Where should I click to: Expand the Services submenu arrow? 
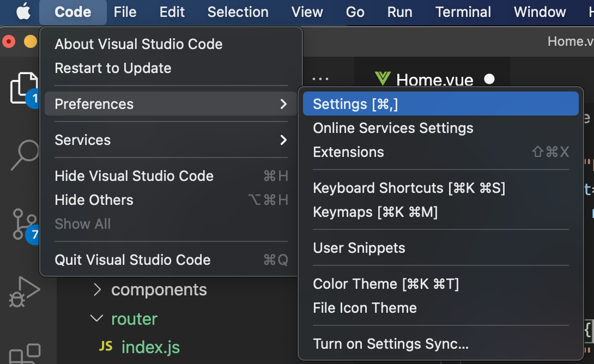pyautogui.click(x=283, y=140)
